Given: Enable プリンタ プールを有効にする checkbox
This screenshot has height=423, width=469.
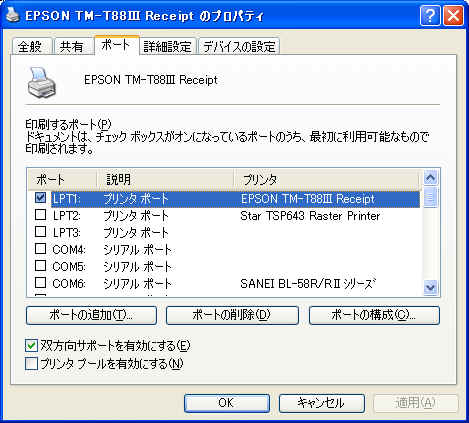Looking at the screenshot, I should click(31, 363).
